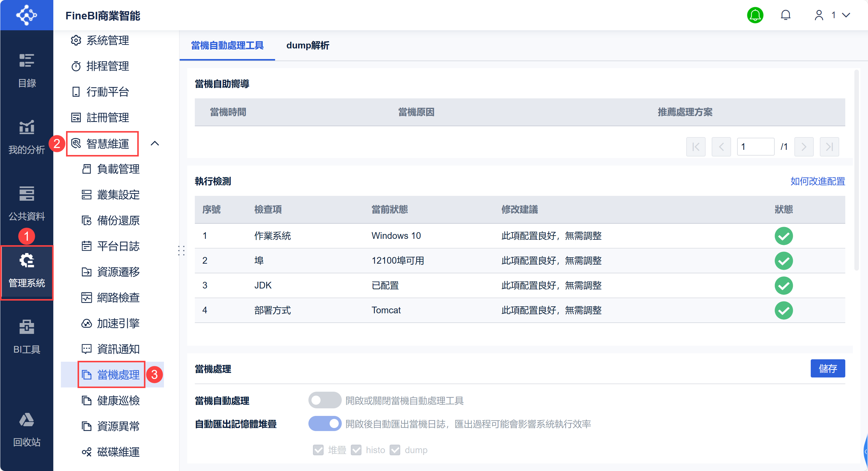The width and height of the screenshot is (868, 471).
Task: Open 行動平台 in the menu
Action: coord(100,92)
